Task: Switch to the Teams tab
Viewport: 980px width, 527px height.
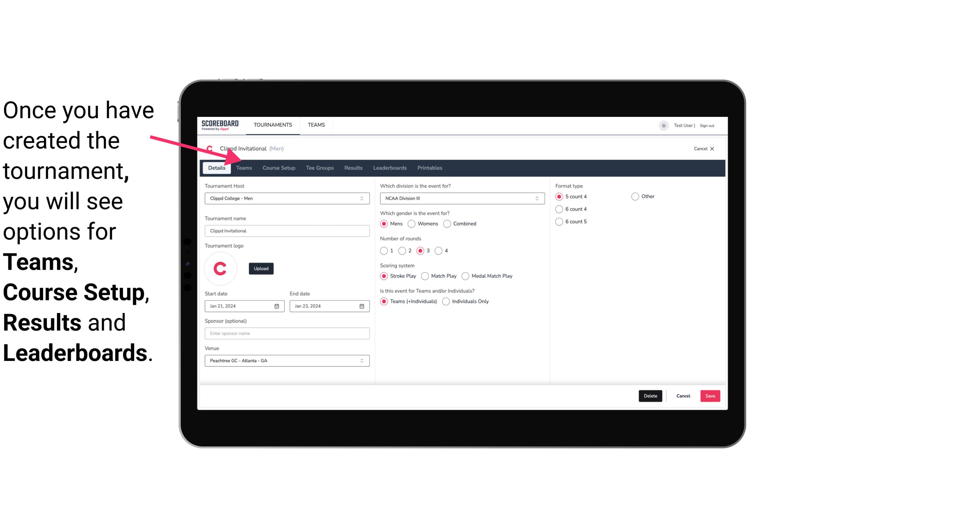Action: [244, 167]
